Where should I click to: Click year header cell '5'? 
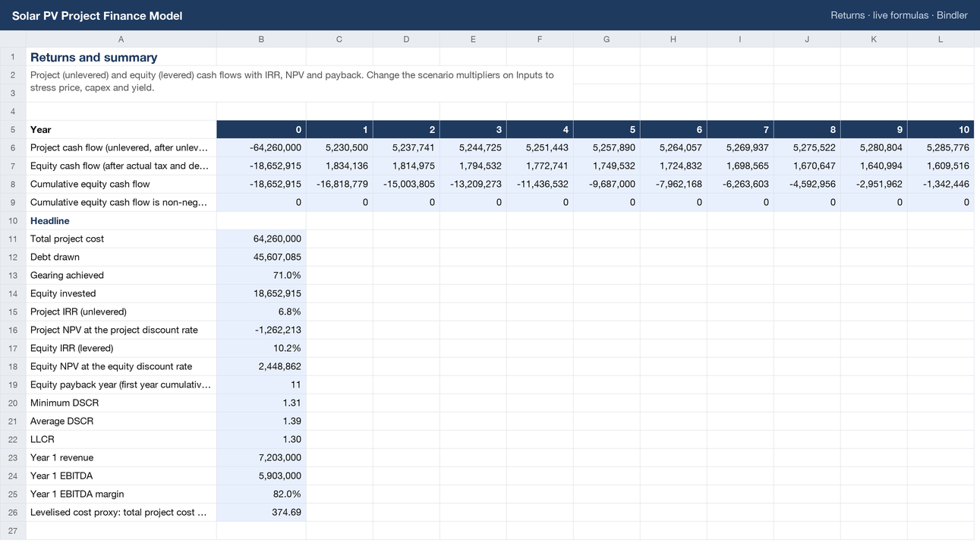[607, 129]
